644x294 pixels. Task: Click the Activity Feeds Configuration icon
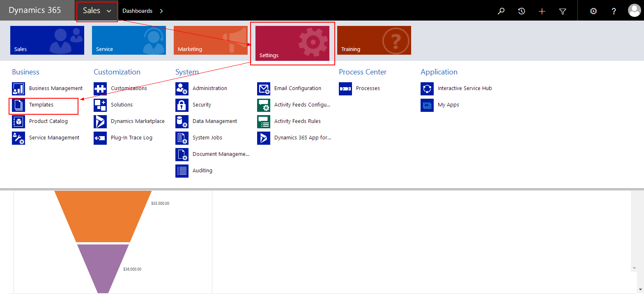tap(264, 105)
